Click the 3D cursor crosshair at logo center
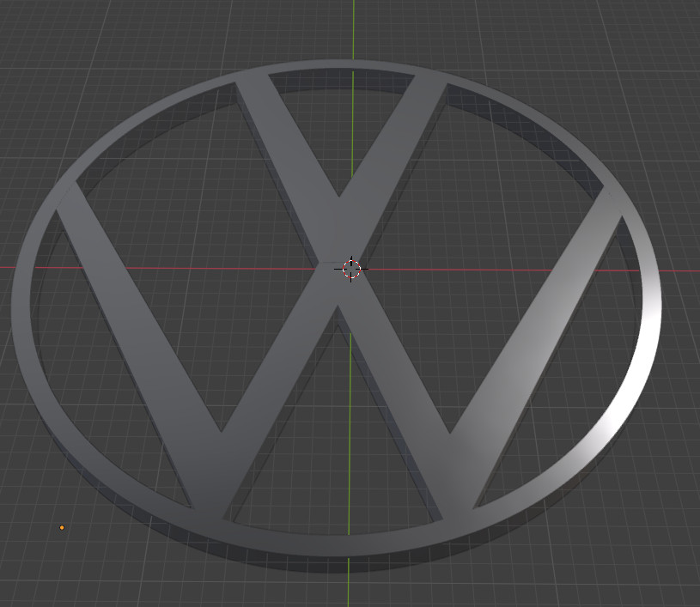Viewport: 700px width, 607px height. [350, 269]
